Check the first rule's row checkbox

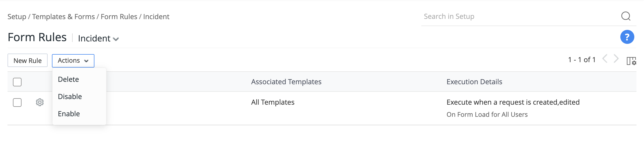tap(17, 102)
